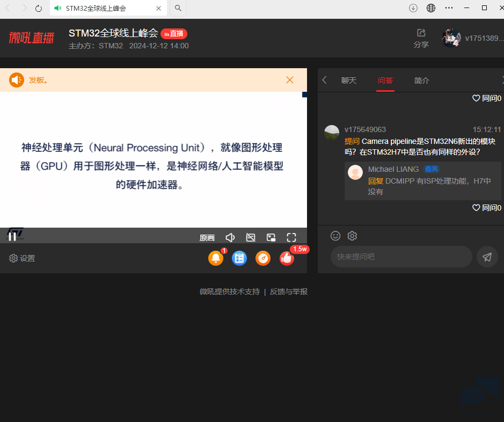Viewport: 504px width, 422px height.
Task: Click the top 同问0 heart button
Action: click(487, 98)
